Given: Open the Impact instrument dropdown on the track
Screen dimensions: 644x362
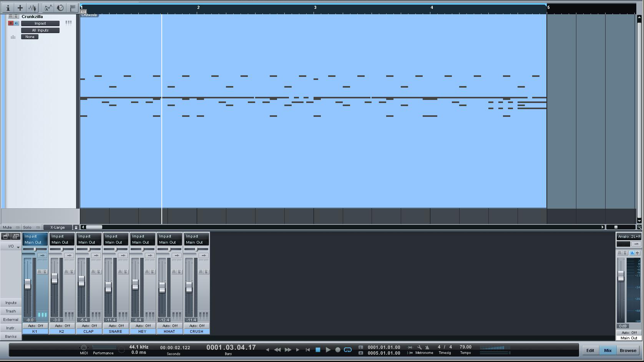Looking at the screenshot, I should (x=40, y=23).
